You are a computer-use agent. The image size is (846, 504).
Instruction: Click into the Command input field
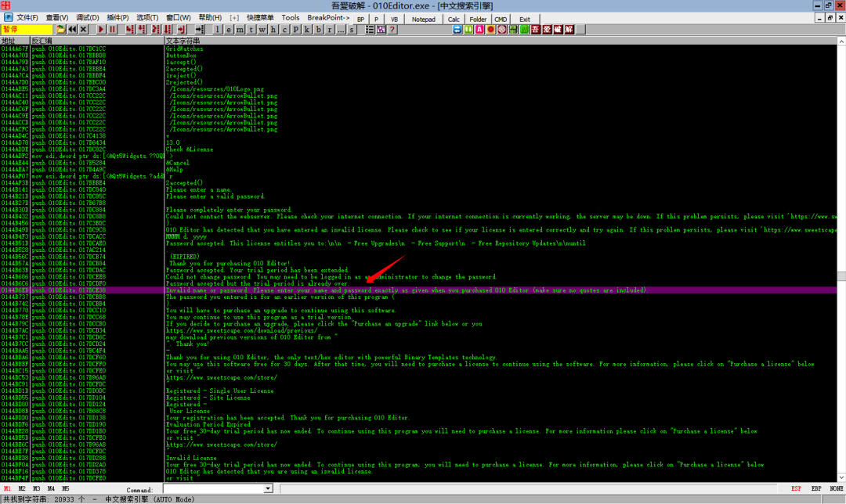pos(214,489)
